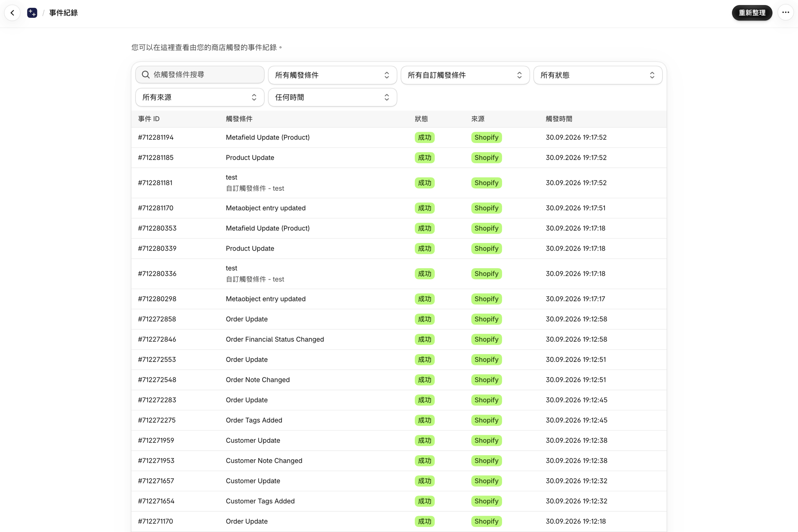
Task: Open the app logo icon in breadcrumb
Action: click(x=32, y=13)
